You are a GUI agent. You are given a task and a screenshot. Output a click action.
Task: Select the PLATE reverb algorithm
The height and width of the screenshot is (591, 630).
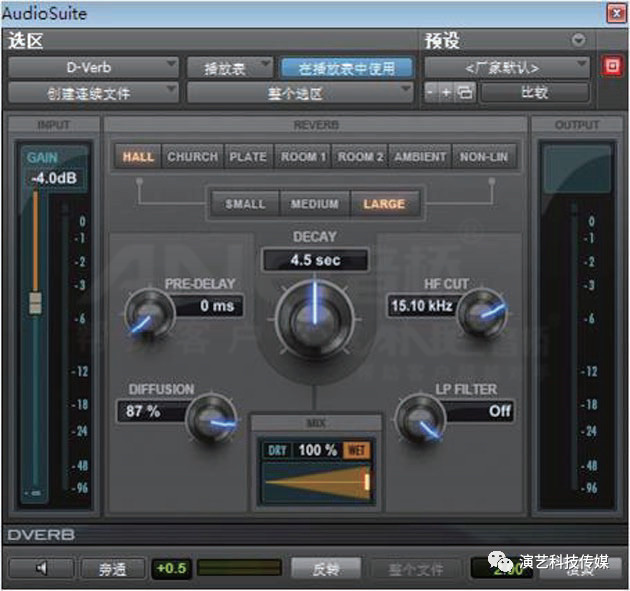click(247, 157)
